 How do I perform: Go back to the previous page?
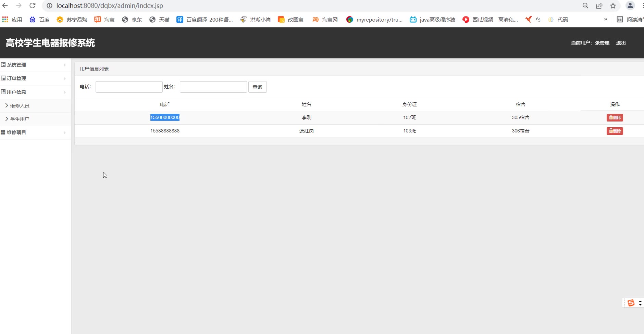tap(5, 6)
